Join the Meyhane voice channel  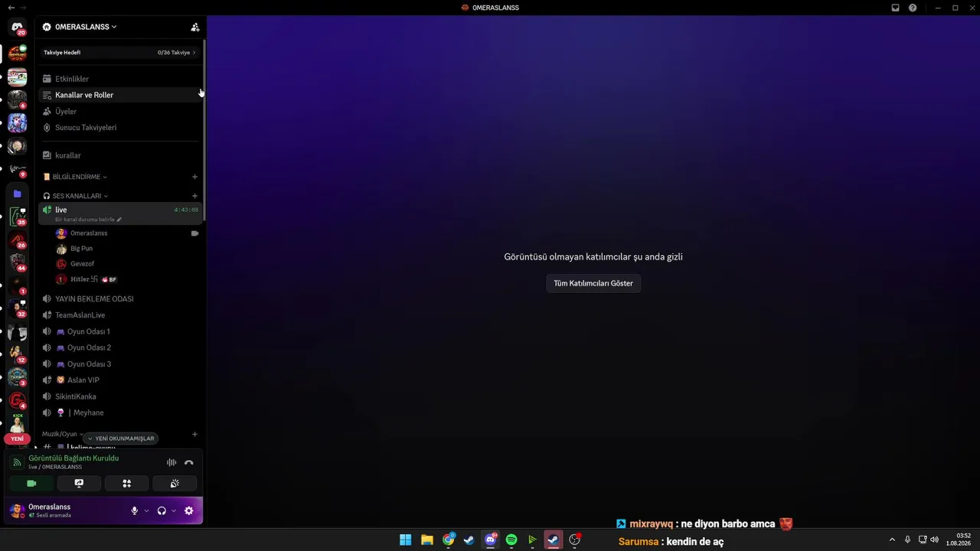coord(120,413)
